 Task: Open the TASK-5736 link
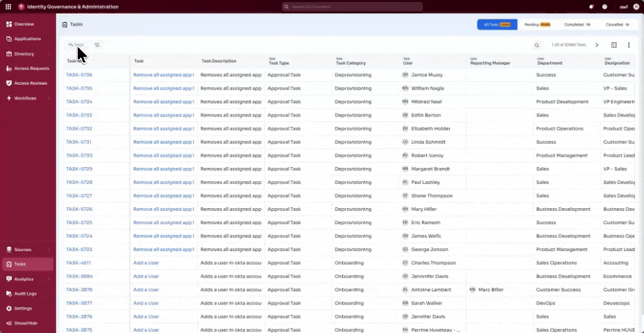coord(79,75)
